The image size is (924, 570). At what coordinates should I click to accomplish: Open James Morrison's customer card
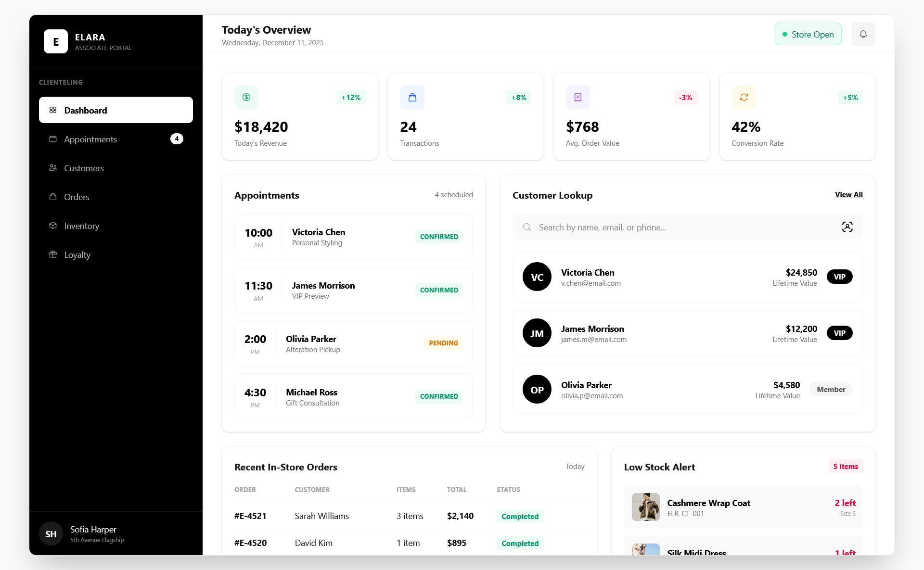pos(687,333)
